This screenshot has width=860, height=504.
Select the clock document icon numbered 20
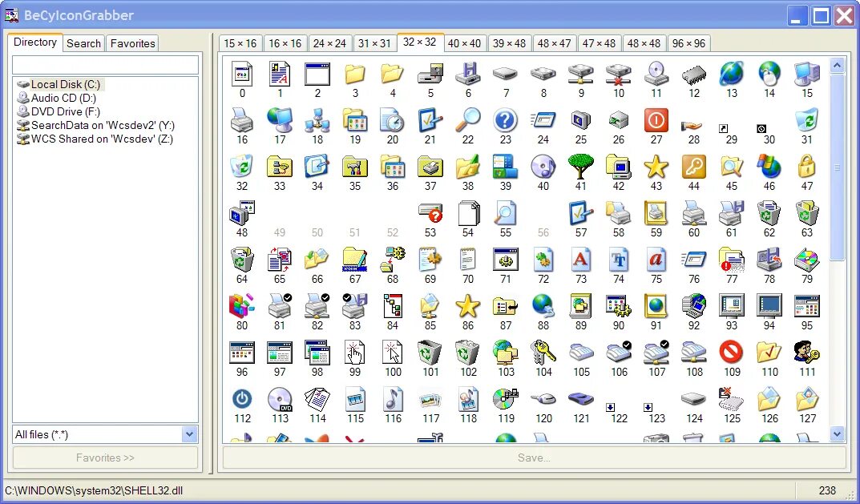[393, 120]
